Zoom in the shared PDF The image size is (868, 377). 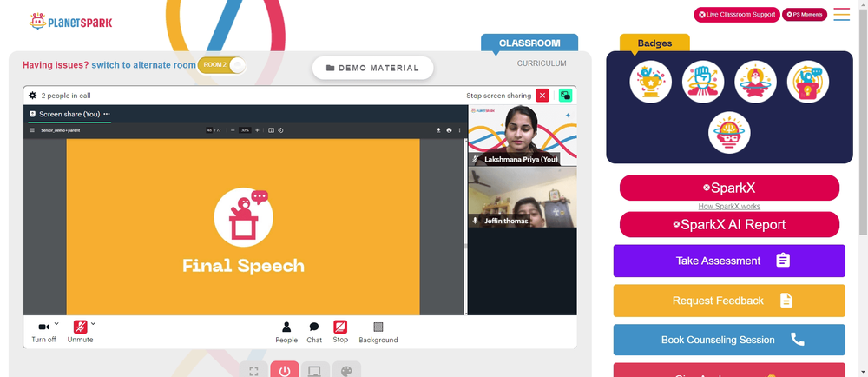click(x=257, y=130)
